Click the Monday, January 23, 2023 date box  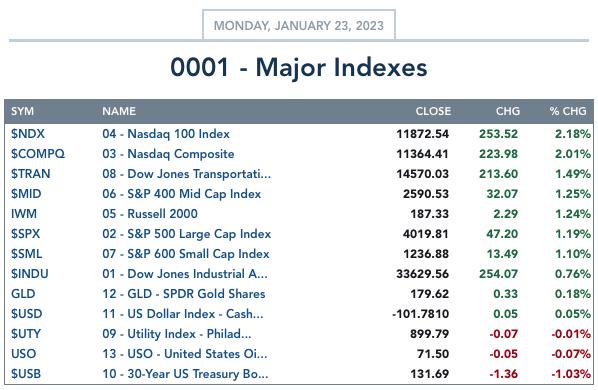299,25
